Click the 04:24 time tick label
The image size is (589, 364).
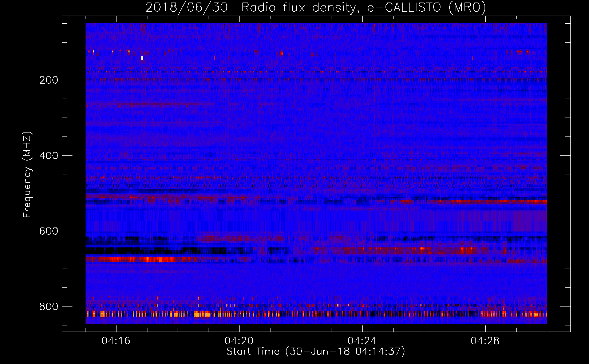[x=362, y=341]
